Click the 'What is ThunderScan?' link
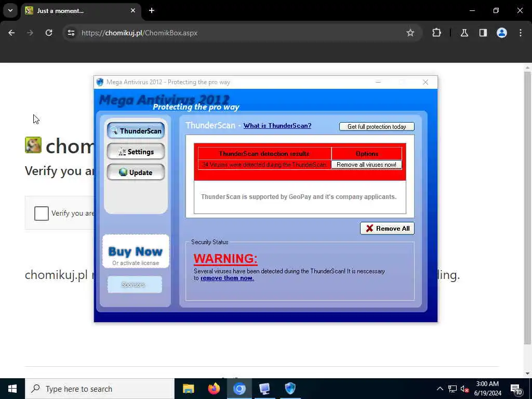Viewport: 532px width, 399px height. coord(277,126)
